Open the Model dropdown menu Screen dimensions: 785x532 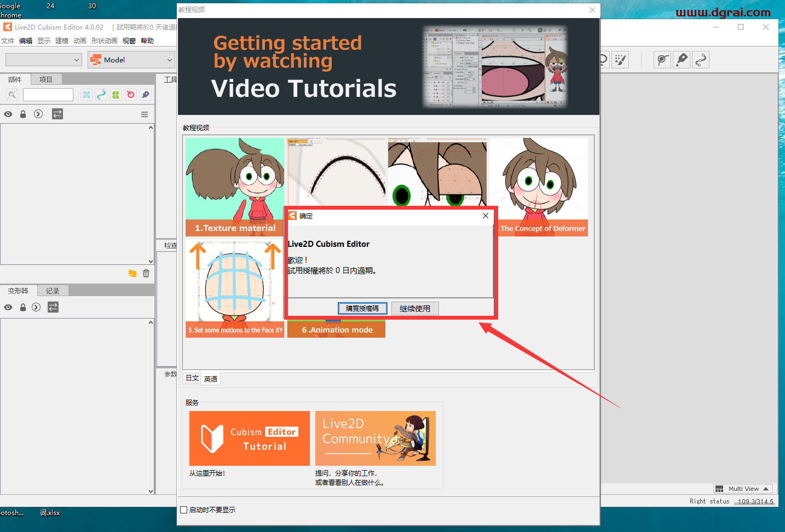tap(131, 60)
